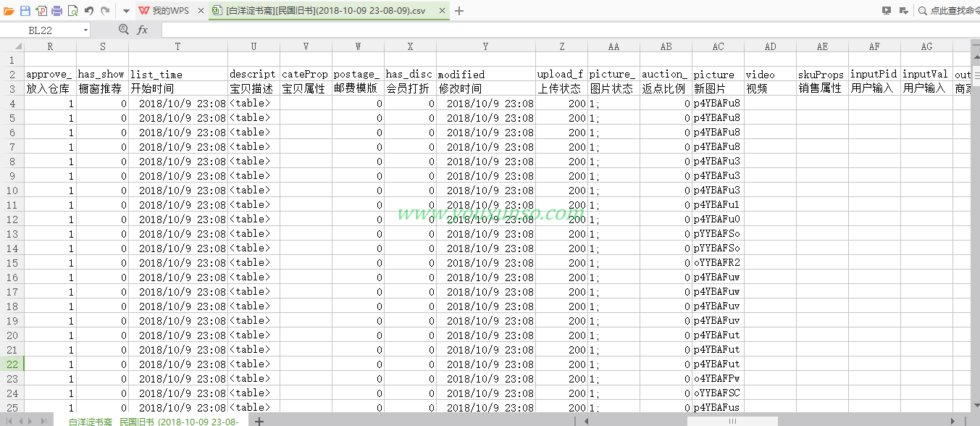980x426 pixels.
Task: Click the magnifier icon beside fx
Action: (123, 30)
